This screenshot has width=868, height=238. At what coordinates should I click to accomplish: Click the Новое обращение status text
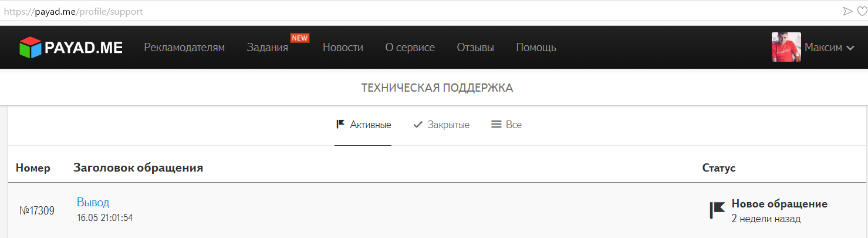[x=779, y=204]
